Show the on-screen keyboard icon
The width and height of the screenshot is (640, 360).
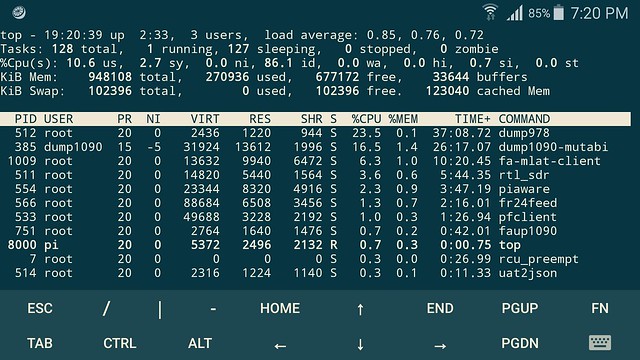[600, 343]
